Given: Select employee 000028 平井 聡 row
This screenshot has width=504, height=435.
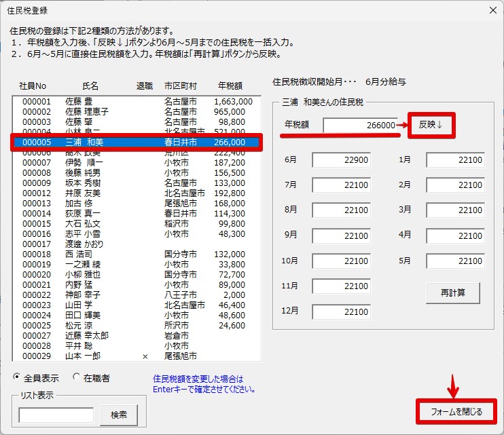Looking at the screenshot, I should pyautogui.click(x=137, y=345).
